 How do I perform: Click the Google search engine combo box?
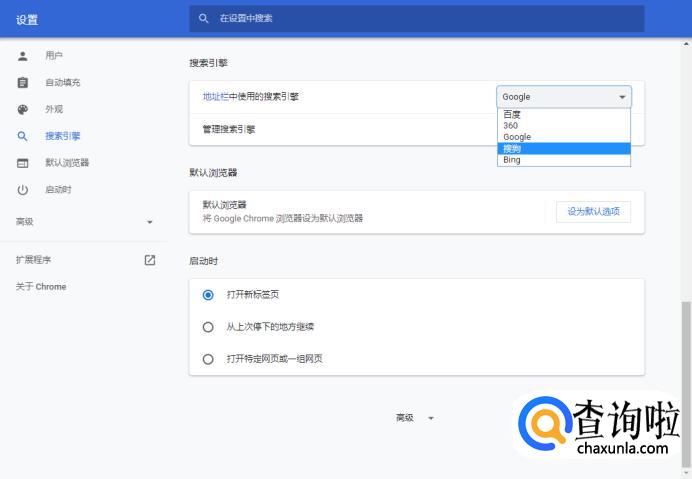click(564, 97)
